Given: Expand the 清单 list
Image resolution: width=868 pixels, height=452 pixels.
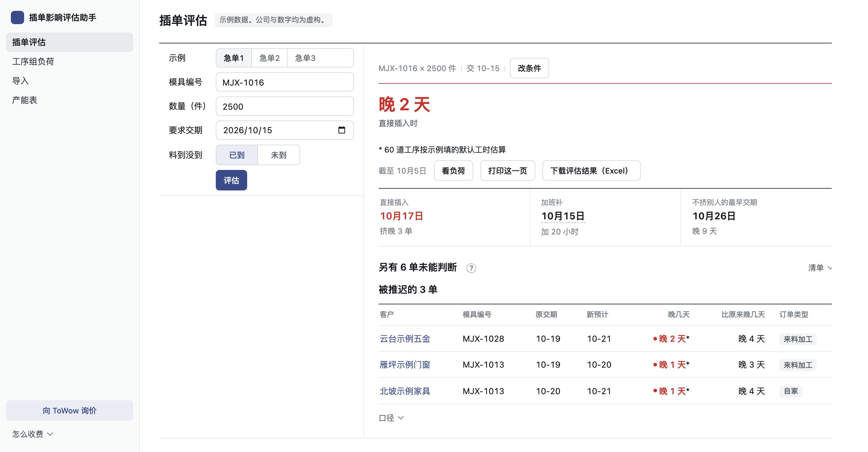Looking at the screenshot, I should click(820, 268).
